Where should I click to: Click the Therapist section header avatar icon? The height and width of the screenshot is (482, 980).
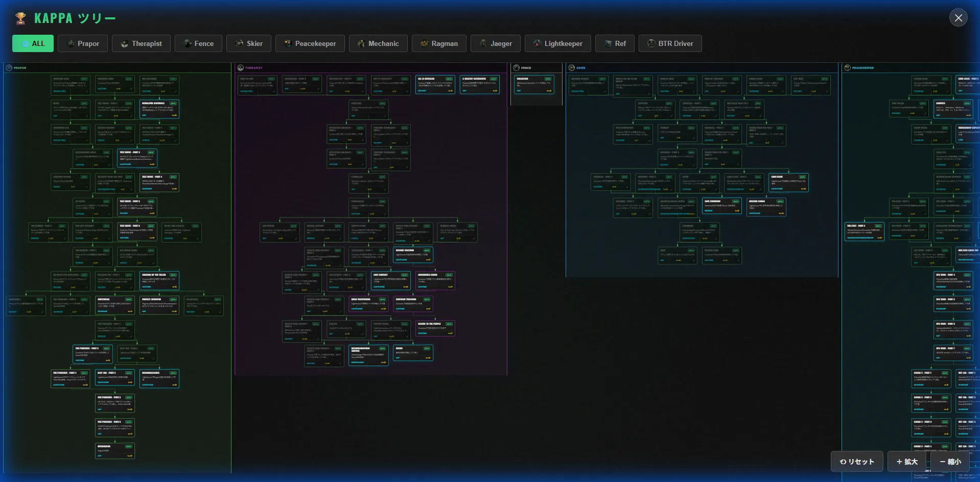click(240, 67)
